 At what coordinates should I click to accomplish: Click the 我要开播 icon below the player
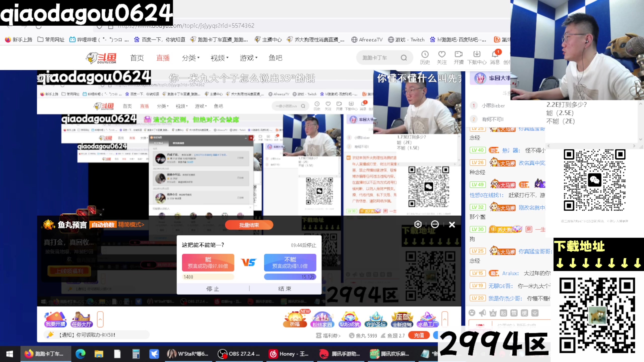pos(55,319)
